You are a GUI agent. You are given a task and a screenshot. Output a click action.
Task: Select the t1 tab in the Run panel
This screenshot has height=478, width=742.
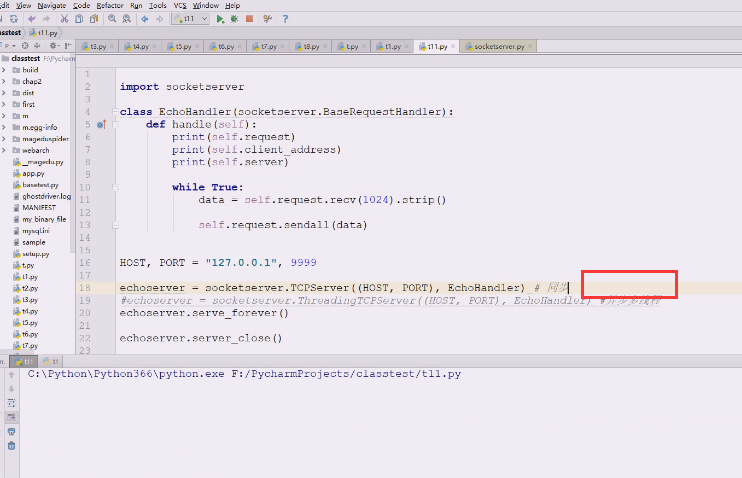tap(51, 362)
